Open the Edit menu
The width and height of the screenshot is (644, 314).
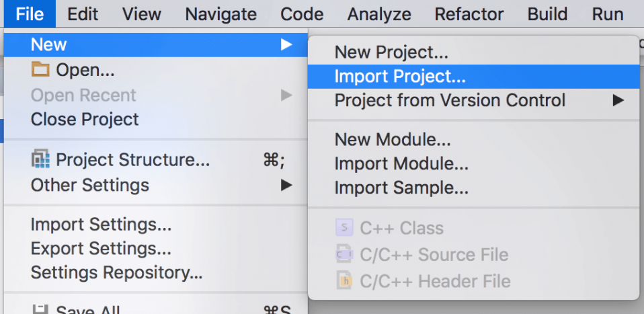pos(83,13)
